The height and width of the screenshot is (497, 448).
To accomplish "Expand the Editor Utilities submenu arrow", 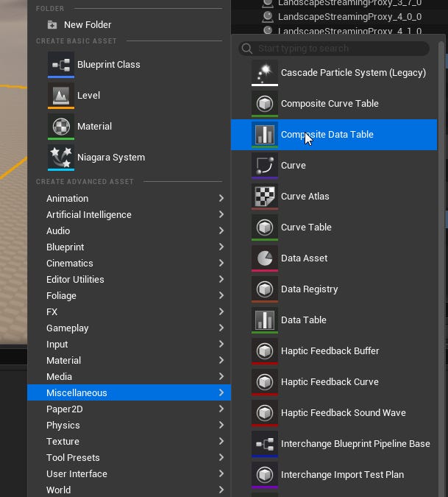I will pos(221,279).
